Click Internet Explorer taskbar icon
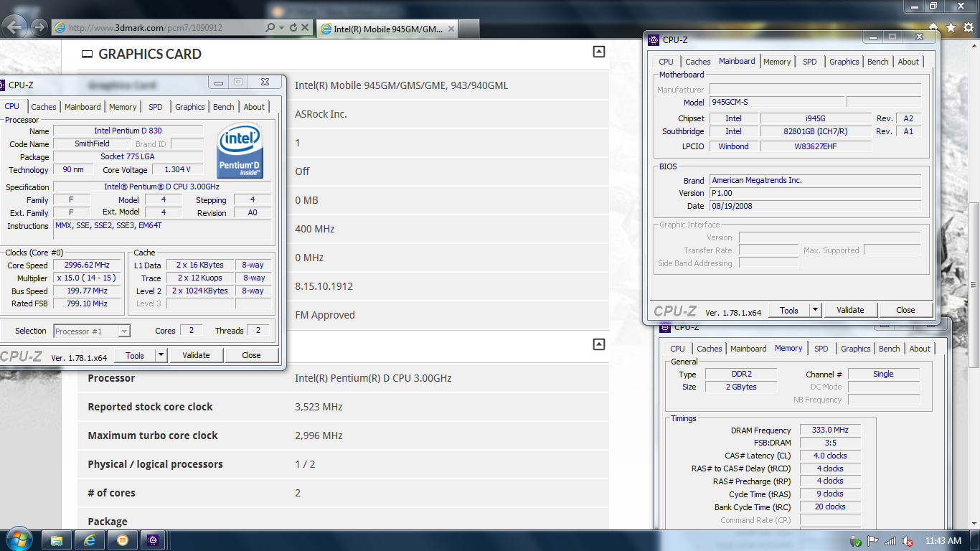The width and height of the screenshot is (980, 551). tap(90, 540)
